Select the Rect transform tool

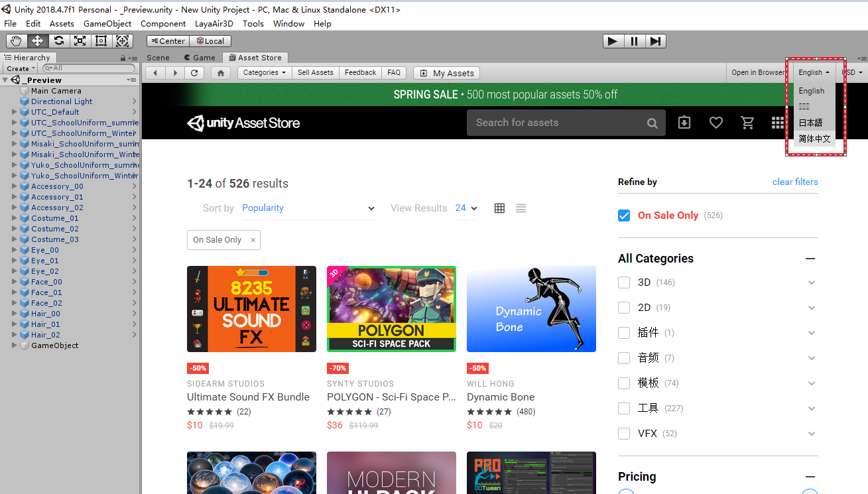(x=101, y=41)
